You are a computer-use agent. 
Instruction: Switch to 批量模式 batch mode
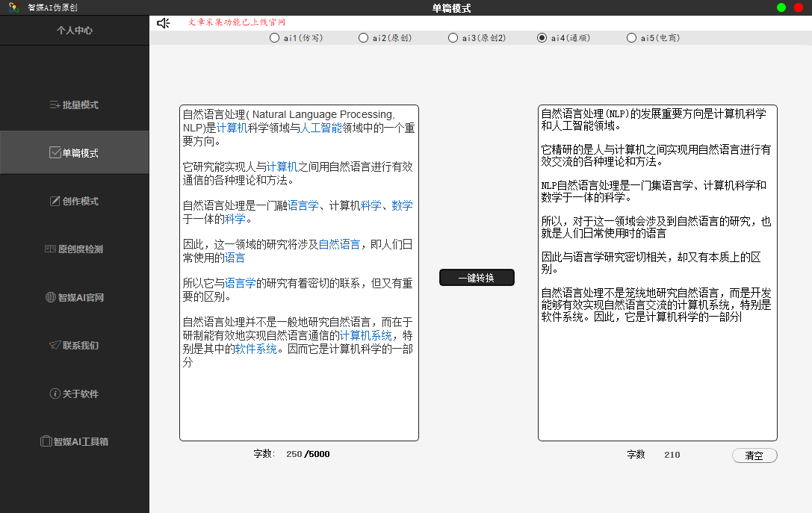point(75,105)
